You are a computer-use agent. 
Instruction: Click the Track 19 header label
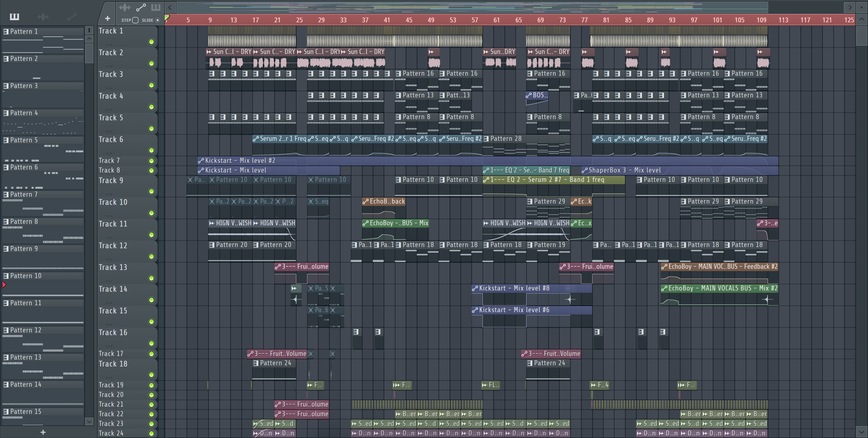pyautogui.click(x=111, y=385)
